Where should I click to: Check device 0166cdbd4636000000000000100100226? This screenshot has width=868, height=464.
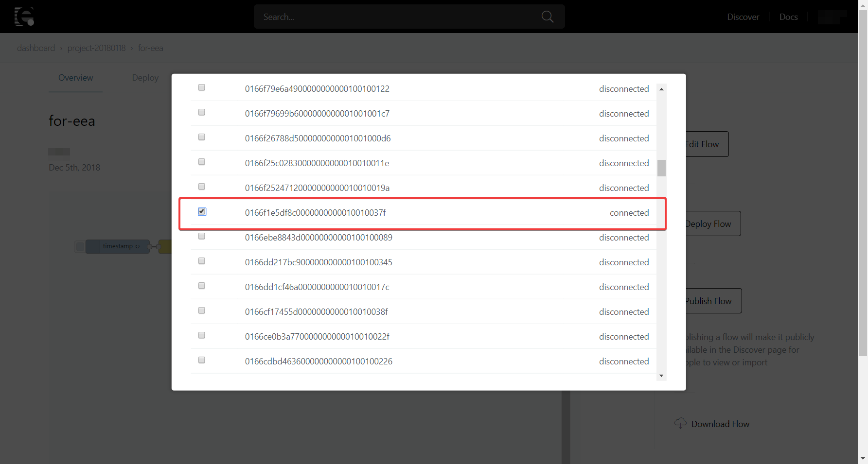201,360
